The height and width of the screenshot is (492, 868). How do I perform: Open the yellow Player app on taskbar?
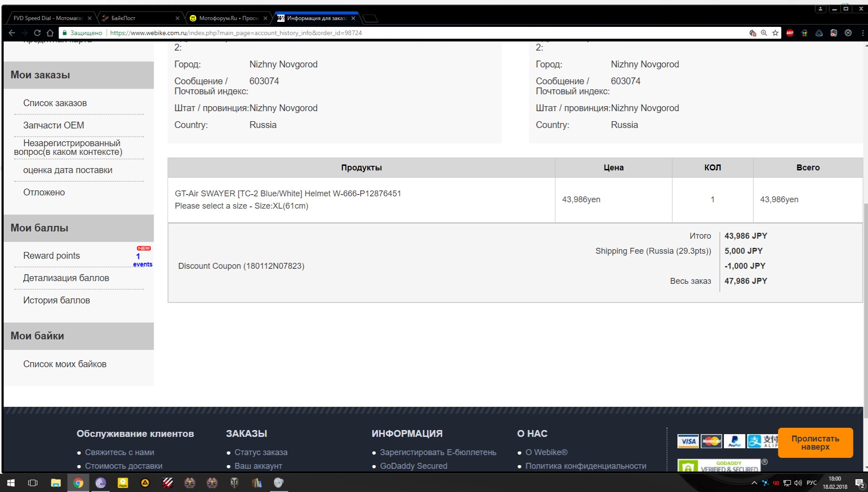coord(123,483)
